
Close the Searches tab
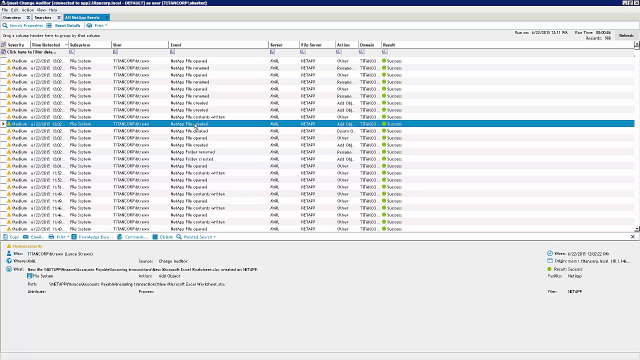coord(59,18)
